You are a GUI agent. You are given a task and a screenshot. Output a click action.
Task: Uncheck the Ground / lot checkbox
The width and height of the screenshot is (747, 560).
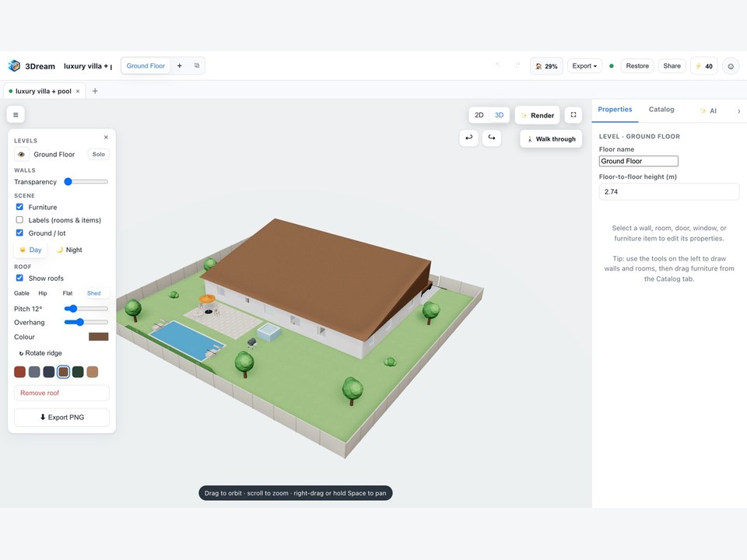pos(19,233)
